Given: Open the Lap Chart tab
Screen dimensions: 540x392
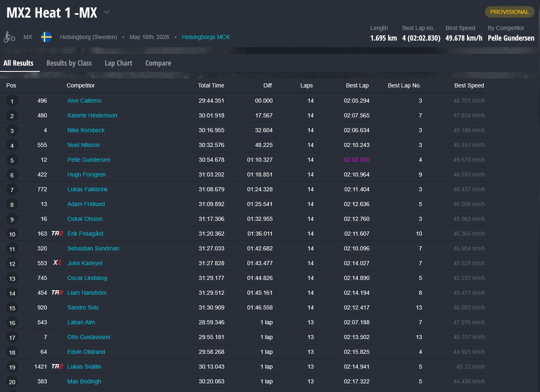Looking at the screenshot, I should pos(118,63).
